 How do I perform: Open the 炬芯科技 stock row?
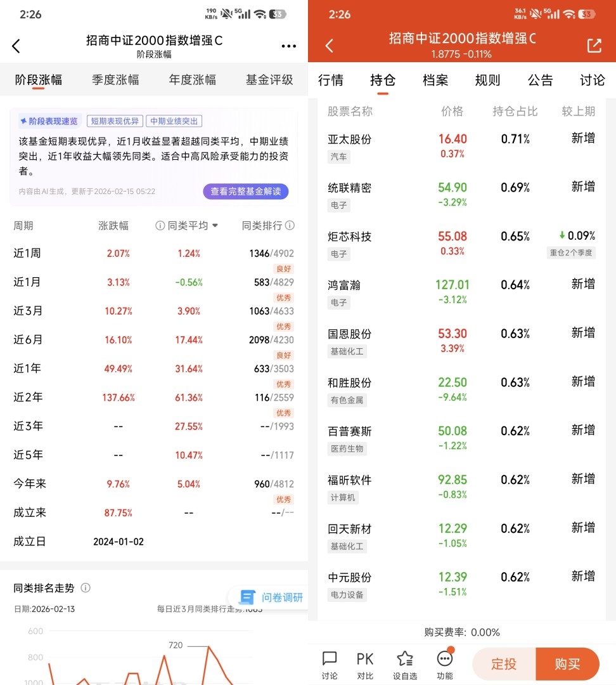pos(461,245)
